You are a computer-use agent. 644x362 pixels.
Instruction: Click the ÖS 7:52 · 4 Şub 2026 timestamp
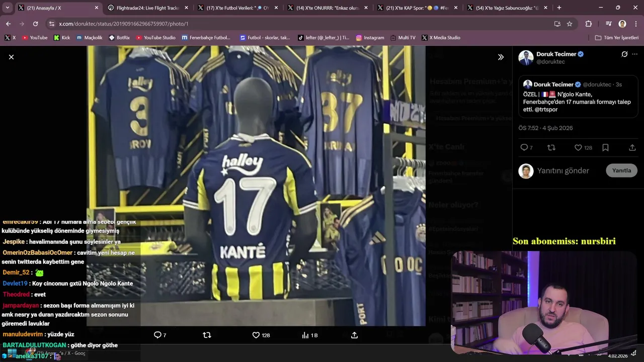pos(545,128)
